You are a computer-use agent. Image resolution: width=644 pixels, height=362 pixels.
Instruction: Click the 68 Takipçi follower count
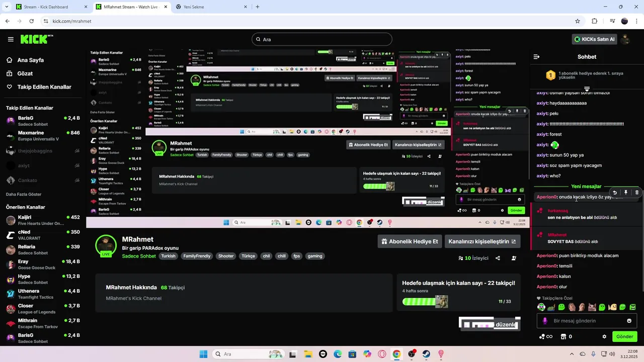(x=173, y=288)
